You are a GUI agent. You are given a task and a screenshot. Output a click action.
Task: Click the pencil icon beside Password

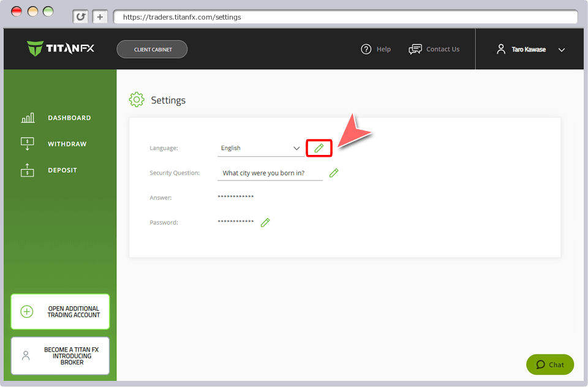(265, 223)
